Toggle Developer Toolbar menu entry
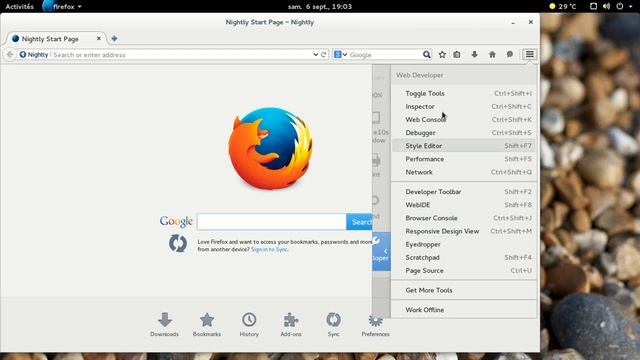This screenshot has height=360, width=640. coord(464,191)
